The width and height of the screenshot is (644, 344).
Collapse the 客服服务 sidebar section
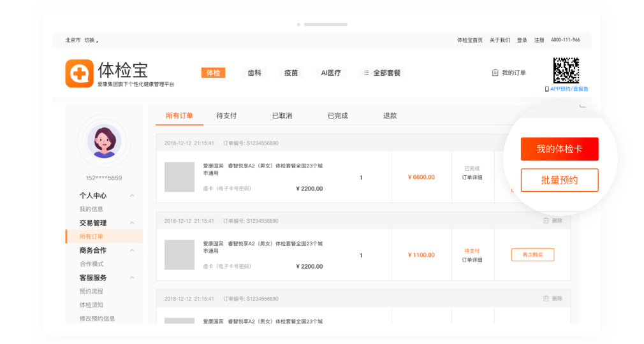click(x=132, y=278)
